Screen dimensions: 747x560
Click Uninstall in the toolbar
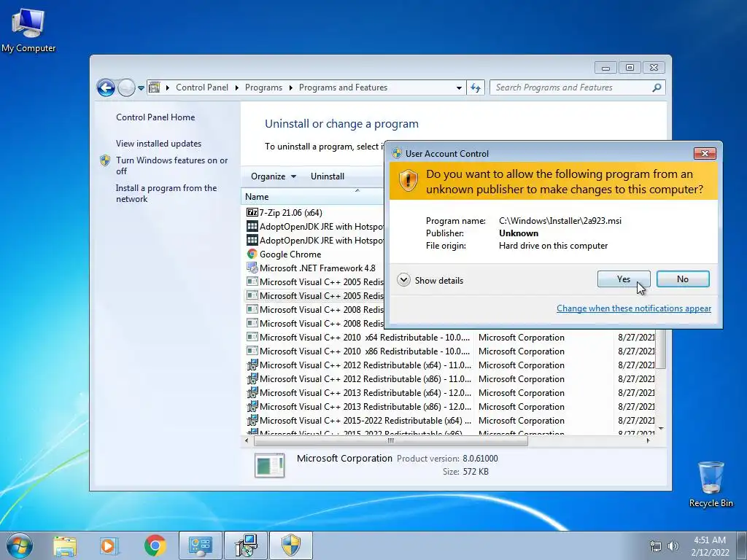(328, 176)
